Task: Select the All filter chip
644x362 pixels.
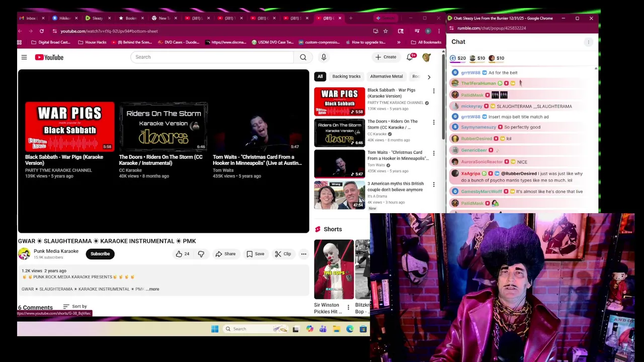Action: (x=320, y=76)
